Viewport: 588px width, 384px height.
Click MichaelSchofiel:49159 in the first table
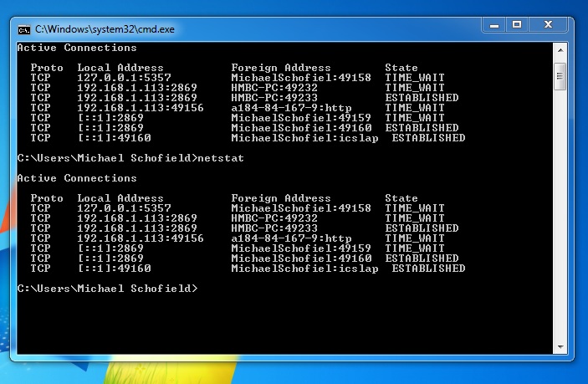coord(301,118)
